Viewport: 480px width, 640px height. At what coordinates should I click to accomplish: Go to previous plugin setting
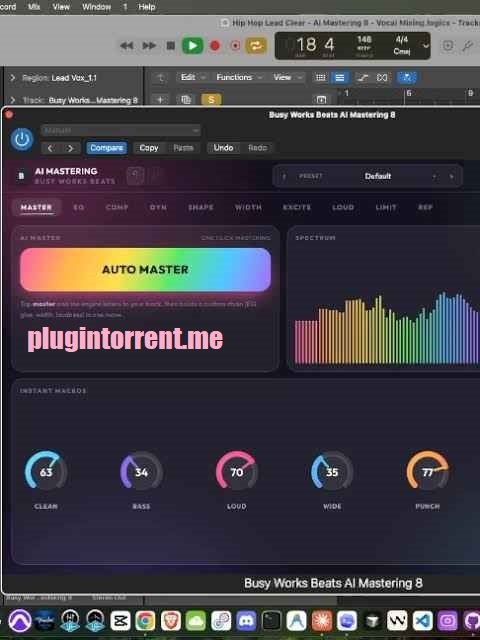coord(51,148)
